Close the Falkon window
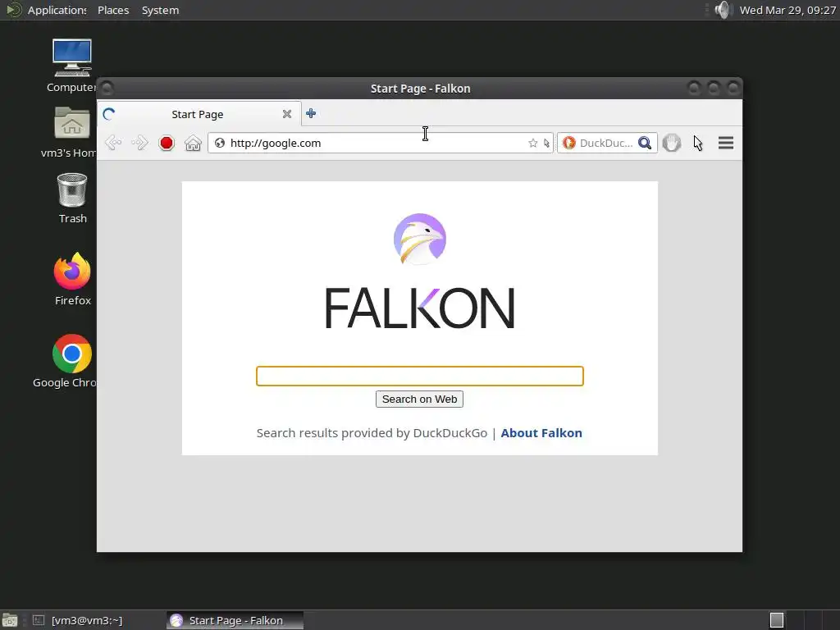Screen dimensions: 840x630 733,87
